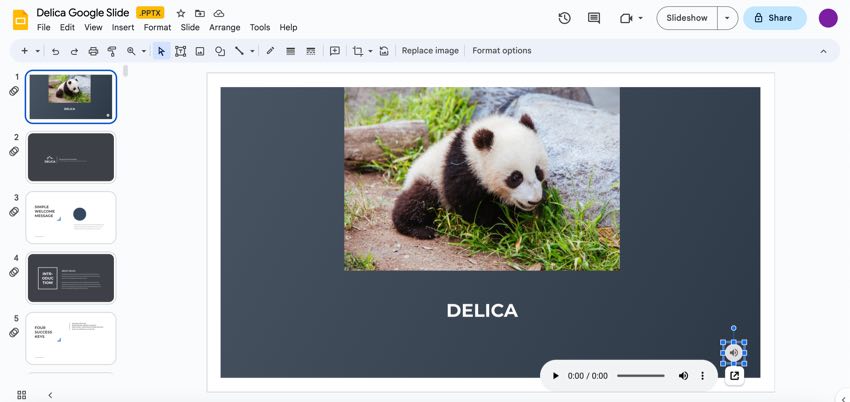Open audio player more options menu

703,375
